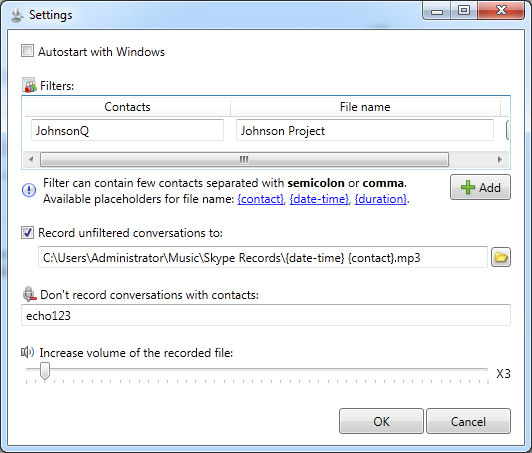Click the volume increase slider handle
Screen dimensions: 532x453
click(45, 371)
